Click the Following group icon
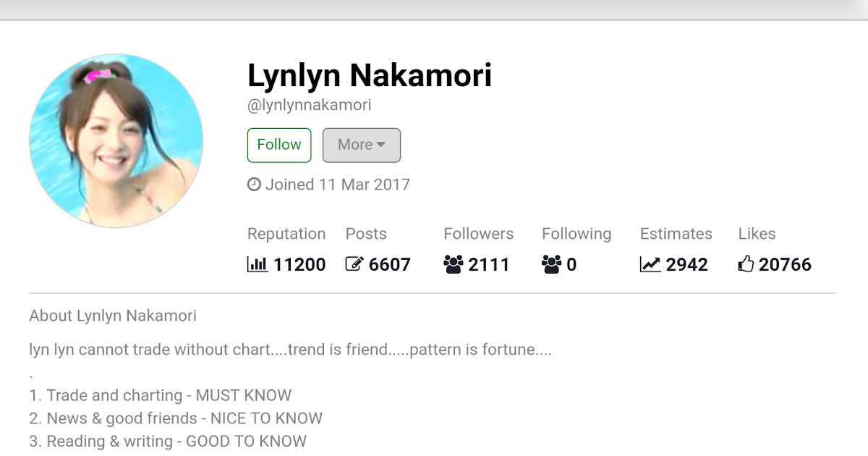 [x=551, y=265]
